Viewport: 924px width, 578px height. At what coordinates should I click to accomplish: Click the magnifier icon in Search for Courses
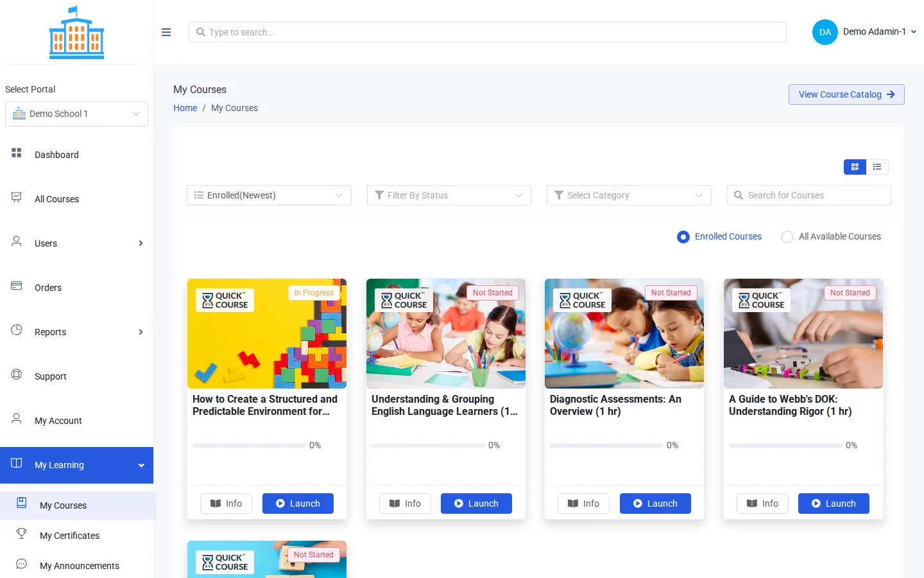tap(739, 195)
